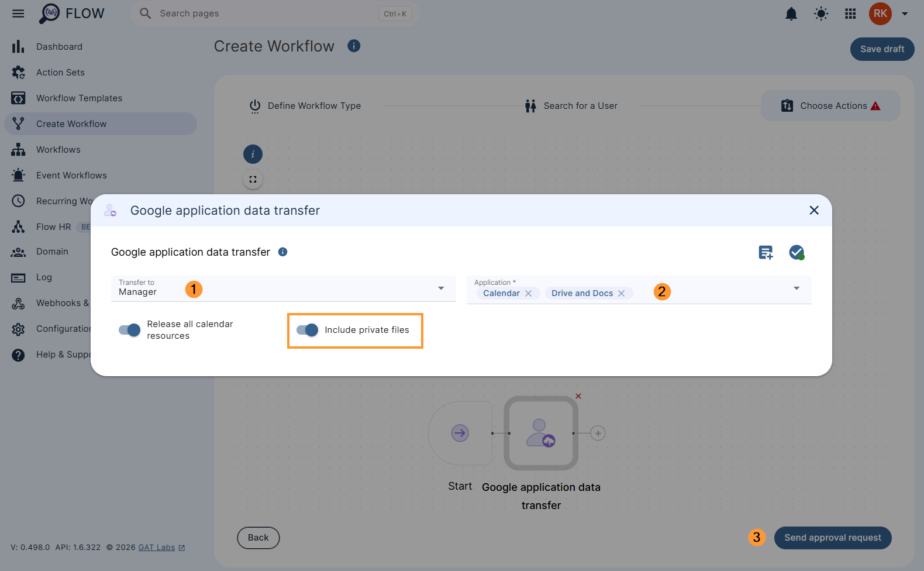Select the Google application data transfer node

coord(541,434)
